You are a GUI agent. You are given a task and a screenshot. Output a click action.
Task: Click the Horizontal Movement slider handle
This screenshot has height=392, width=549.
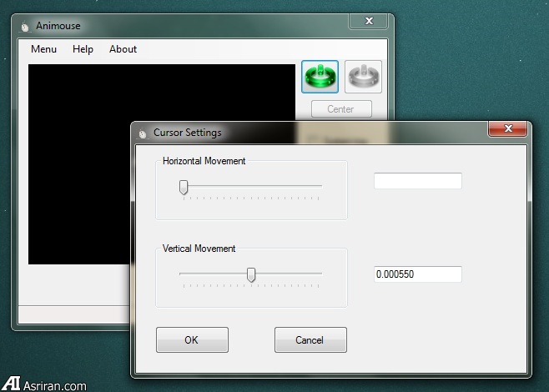tap(184, 188)
